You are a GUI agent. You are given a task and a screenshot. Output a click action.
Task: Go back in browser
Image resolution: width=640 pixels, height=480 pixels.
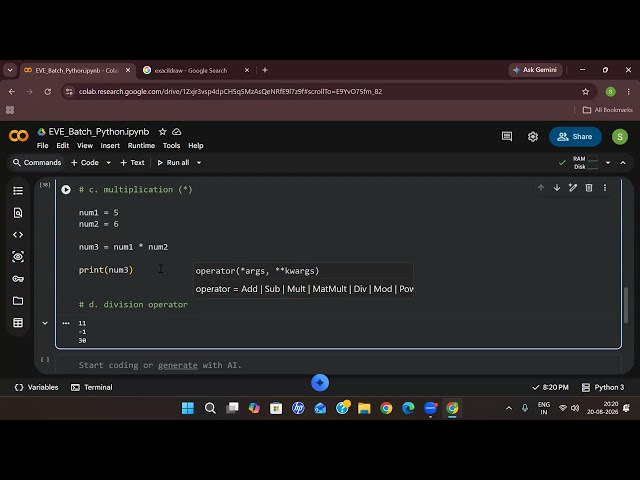(12, 91)
